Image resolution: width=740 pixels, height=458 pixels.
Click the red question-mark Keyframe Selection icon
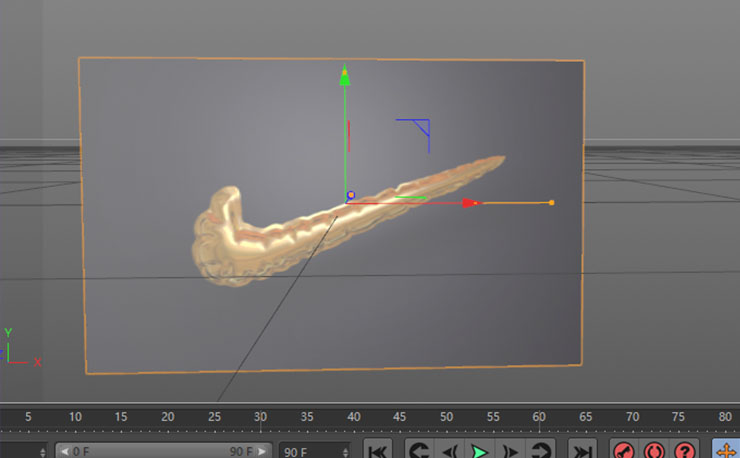(x=684, y=451)
